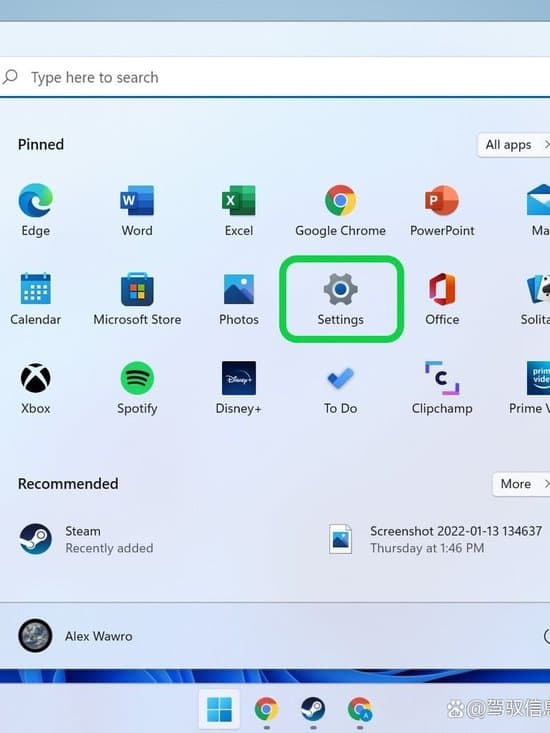Image resolution: width=550 pixels, height=733 pixels.
Task: Open the To Do app
Action: [340, 388]
